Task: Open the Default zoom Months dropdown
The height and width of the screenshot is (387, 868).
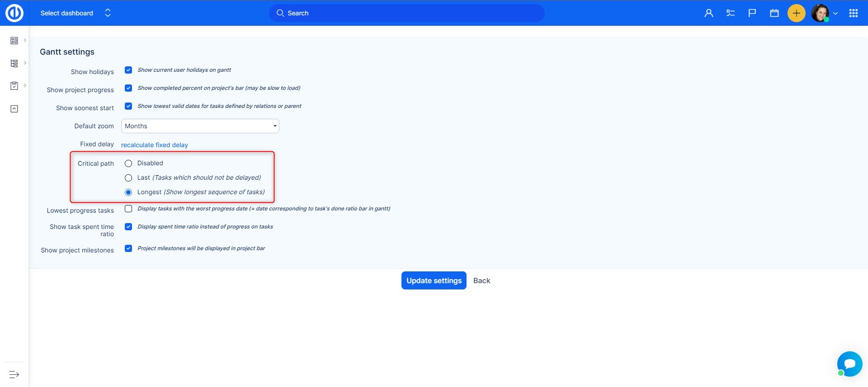Action: click(x=200, y=126)
